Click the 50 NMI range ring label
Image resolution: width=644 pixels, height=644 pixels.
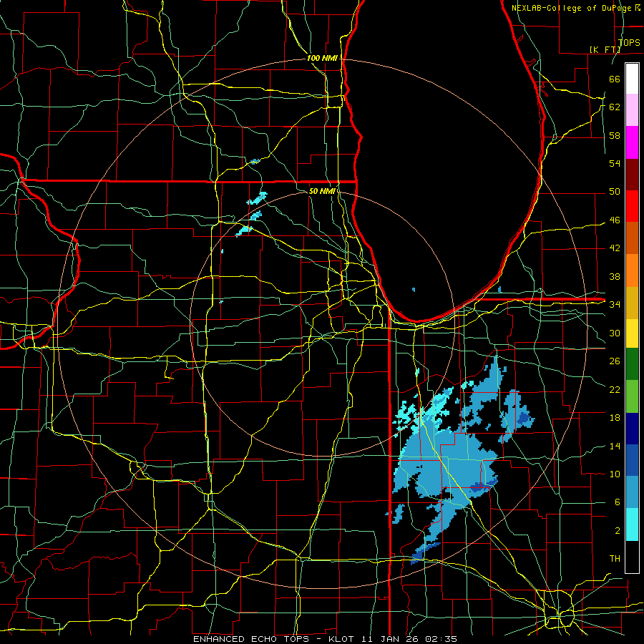(323, 191)
